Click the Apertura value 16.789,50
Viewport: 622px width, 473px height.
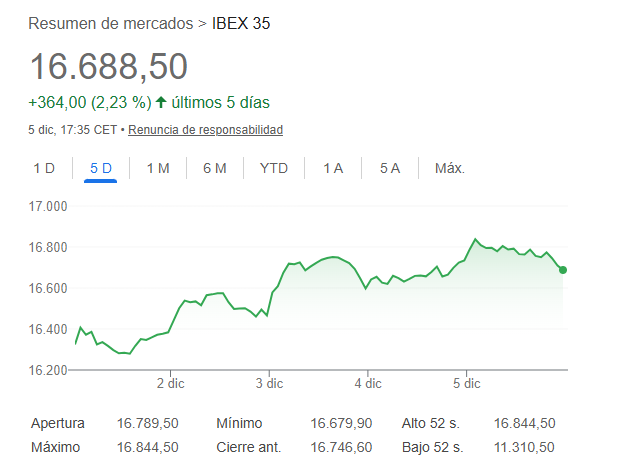click(x=148, y=424)
